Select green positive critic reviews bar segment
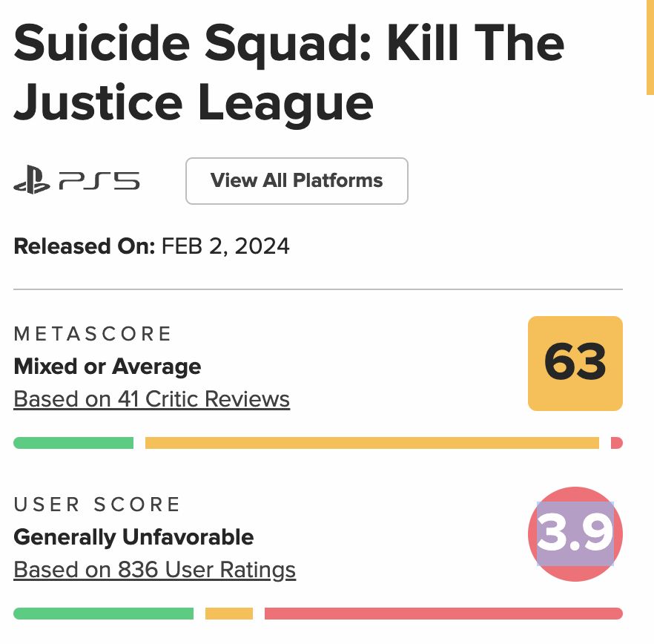 (x=73, y=443)
